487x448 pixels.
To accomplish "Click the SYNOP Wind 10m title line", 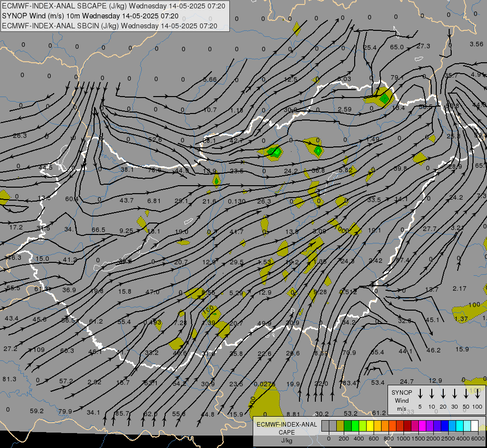I will click(90, 16).
